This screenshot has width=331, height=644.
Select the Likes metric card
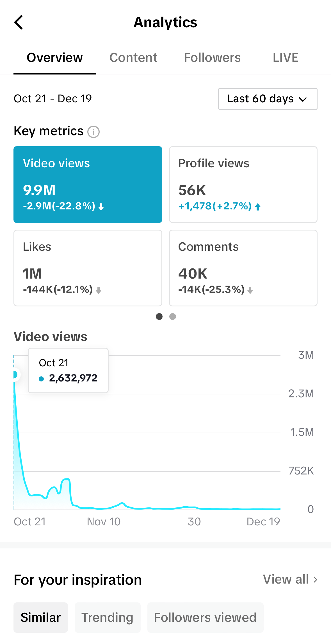[x=88, y=268]
